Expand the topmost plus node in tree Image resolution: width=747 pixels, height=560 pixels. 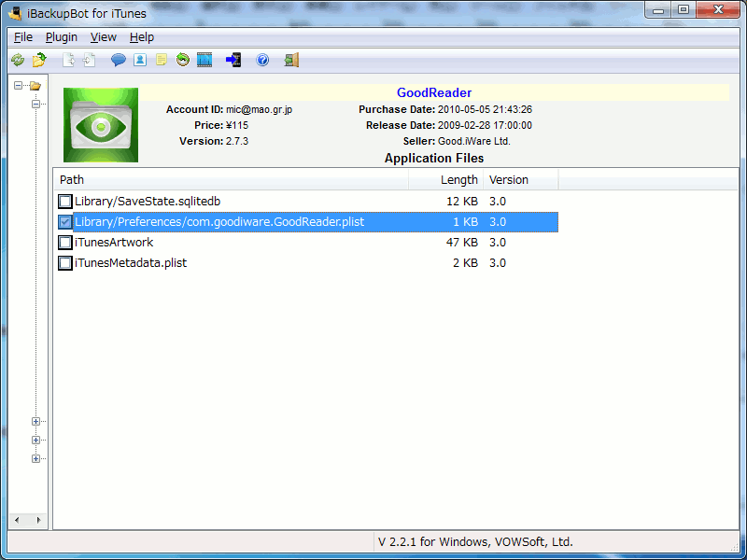point(35,422)
